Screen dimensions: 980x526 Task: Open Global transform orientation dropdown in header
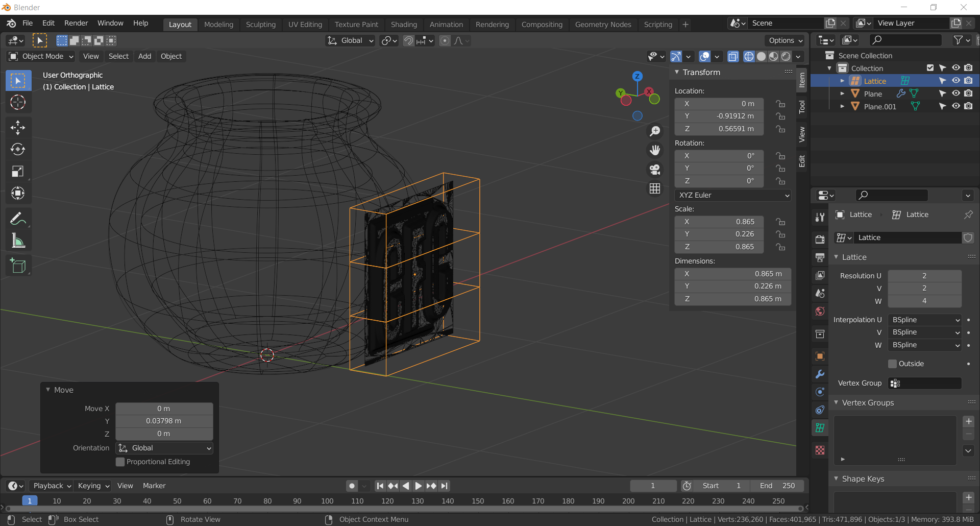(351, 41)
